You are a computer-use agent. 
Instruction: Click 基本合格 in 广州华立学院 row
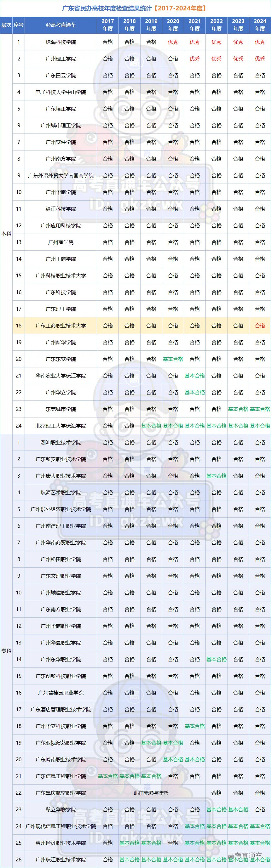tap(194, 392)
